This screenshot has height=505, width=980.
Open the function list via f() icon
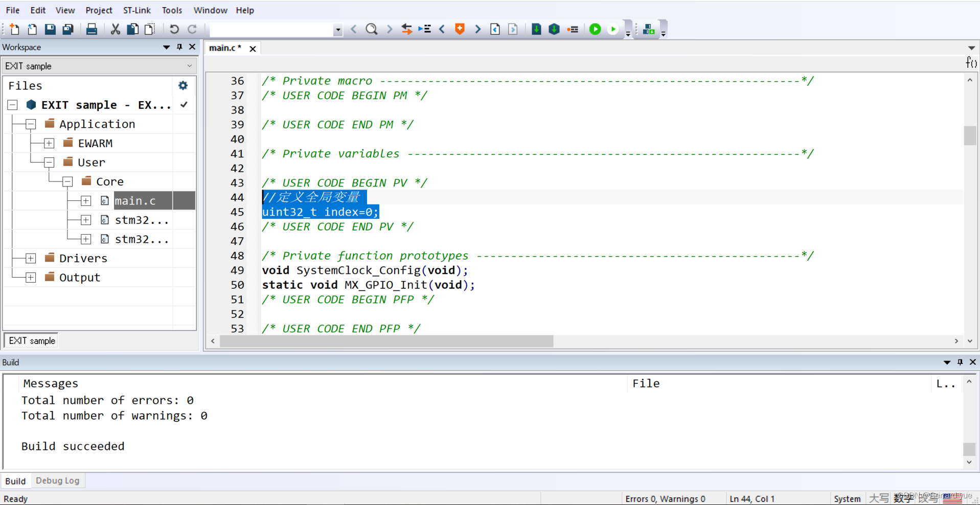[971, 62]
